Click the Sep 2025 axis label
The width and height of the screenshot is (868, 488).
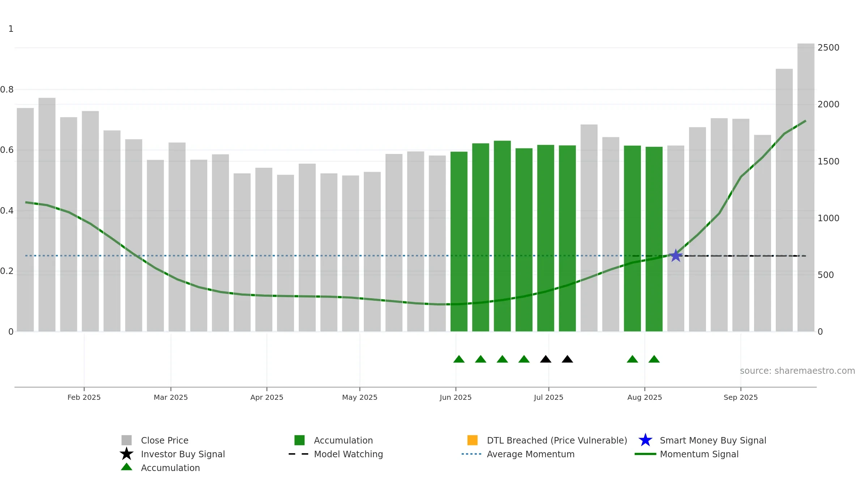[741, 397]
